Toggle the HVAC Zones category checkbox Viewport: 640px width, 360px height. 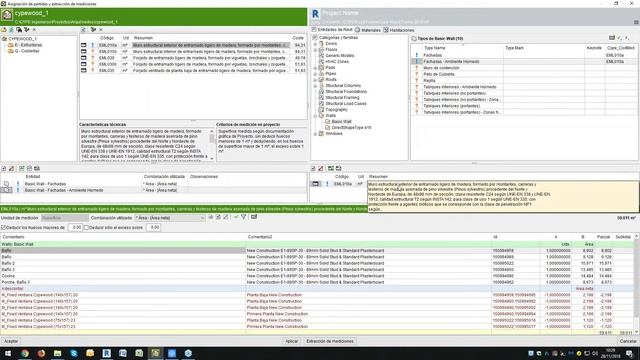coord(321,62)
